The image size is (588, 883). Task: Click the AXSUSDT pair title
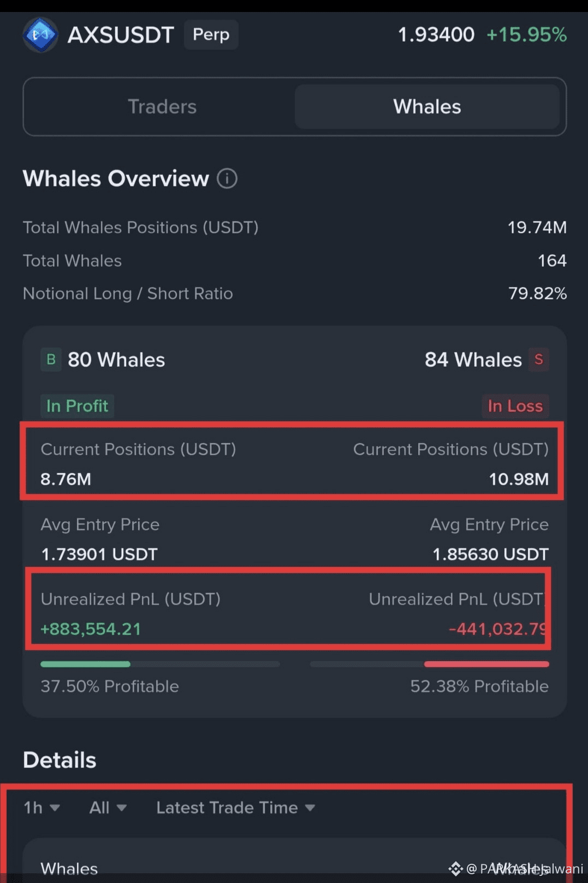coord(121,35)
